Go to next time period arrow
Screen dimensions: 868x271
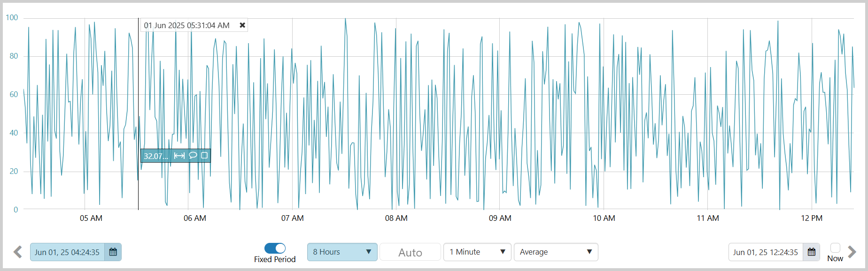pyautogui.click(x=852, y=252)
